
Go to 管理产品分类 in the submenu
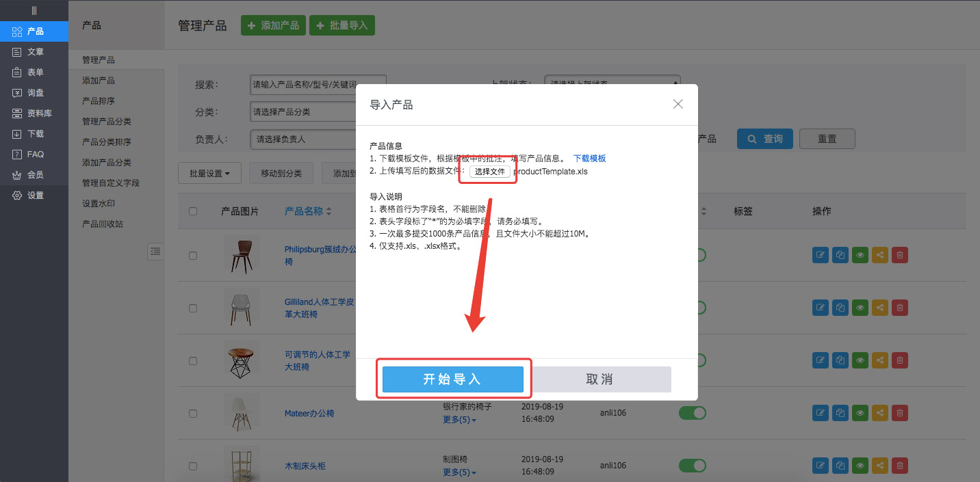pos(107,122)
